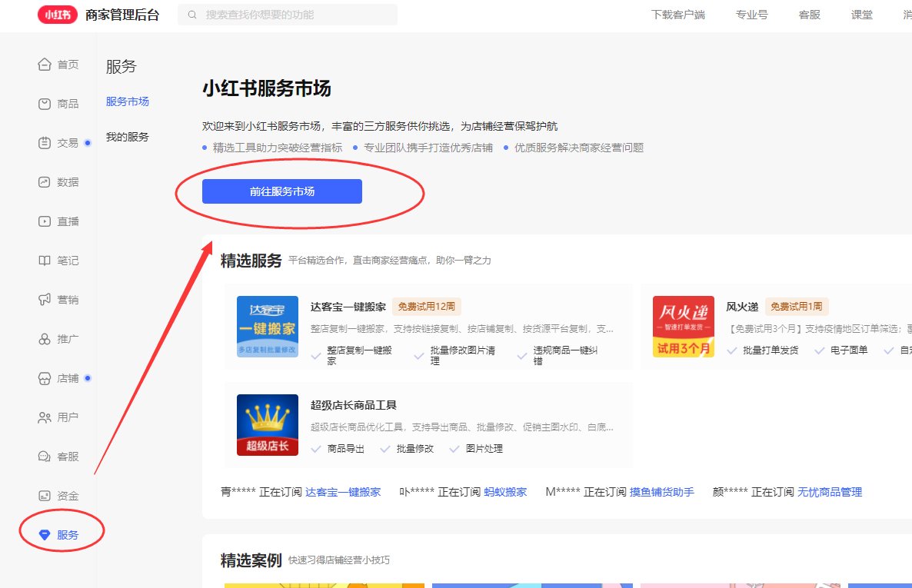
Task: Open the 蚂蚁搬家 subscription link
Action: 505,492
